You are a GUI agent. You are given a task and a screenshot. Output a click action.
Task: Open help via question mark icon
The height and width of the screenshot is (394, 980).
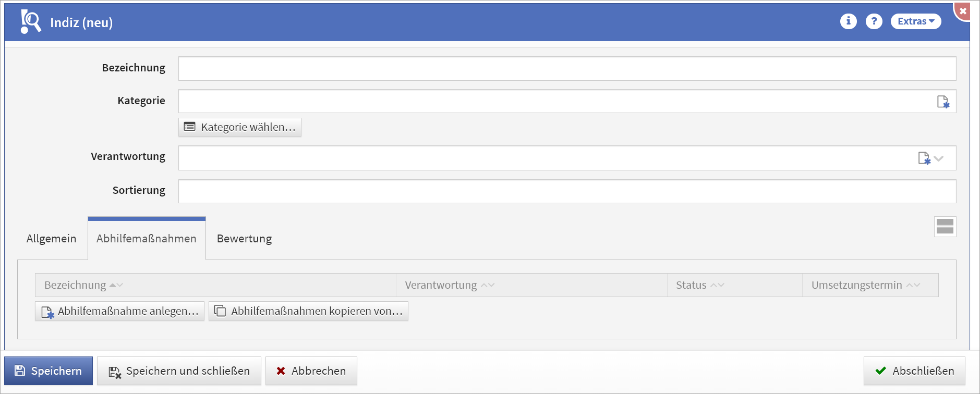[x=874, y=21]
